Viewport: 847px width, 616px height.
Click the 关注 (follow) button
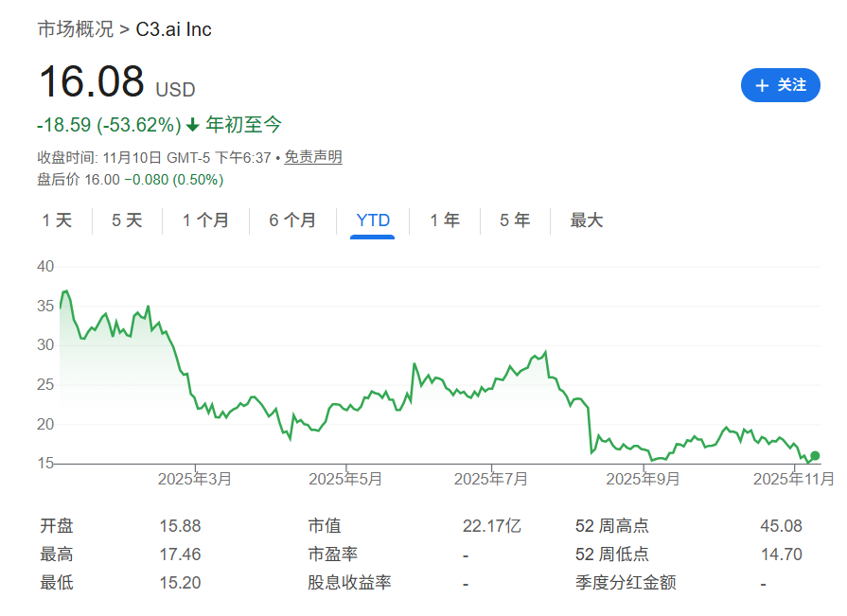click(x=780, y=85)
